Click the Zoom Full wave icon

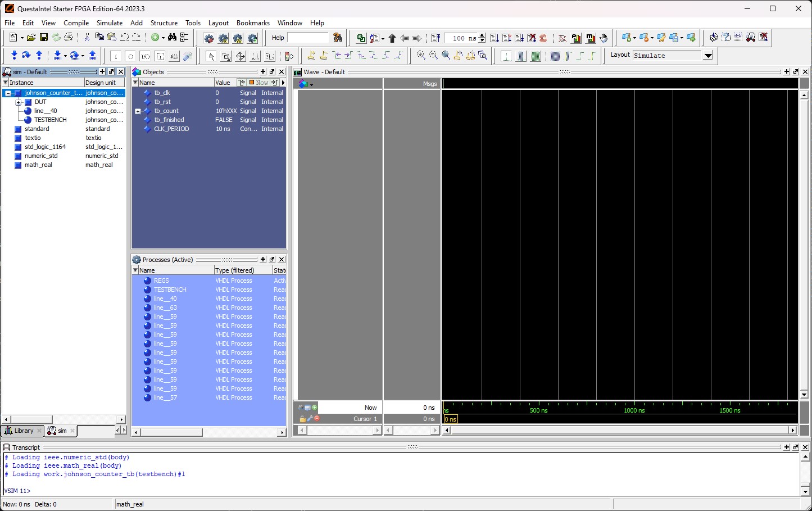[x=446, y=56]
